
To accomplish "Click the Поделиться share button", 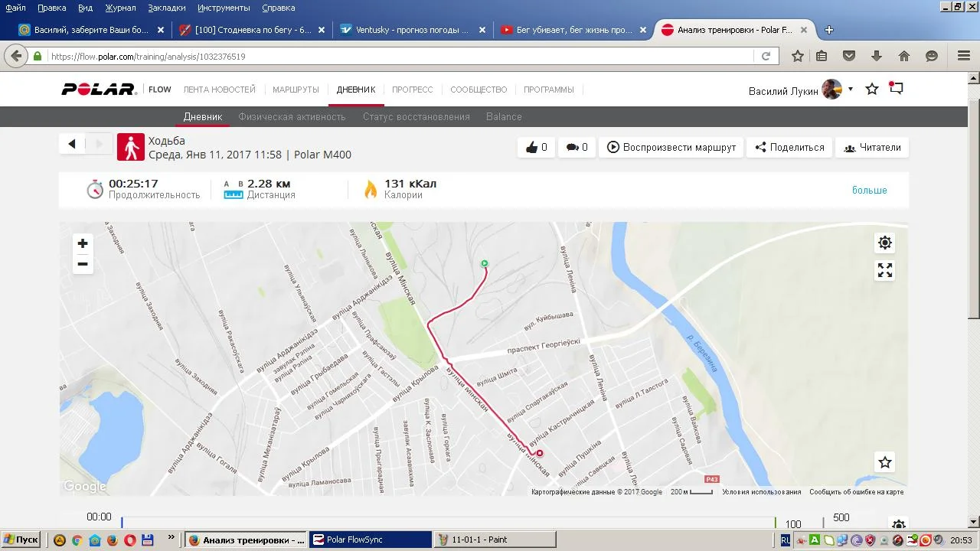I will click(789, 148).
